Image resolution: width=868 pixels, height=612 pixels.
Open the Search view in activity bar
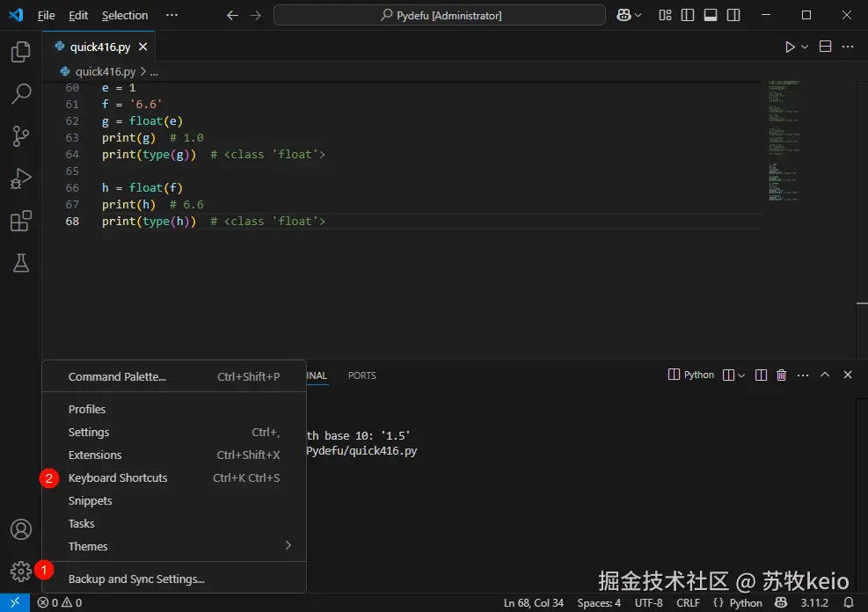[x=20, y=93]
